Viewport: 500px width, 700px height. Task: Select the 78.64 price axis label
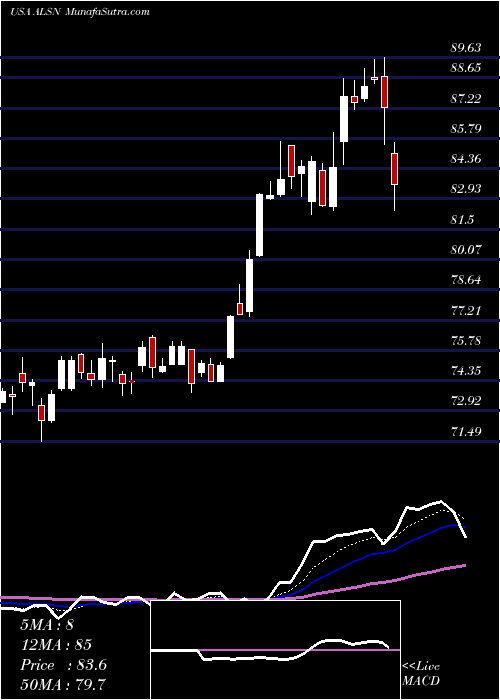click(466, 280)
